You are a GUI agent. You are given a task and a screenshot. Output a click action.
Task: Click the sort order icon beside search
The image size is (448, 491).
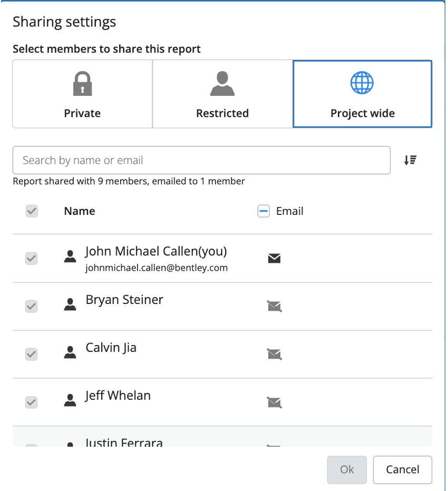click(x=411, y=160)
